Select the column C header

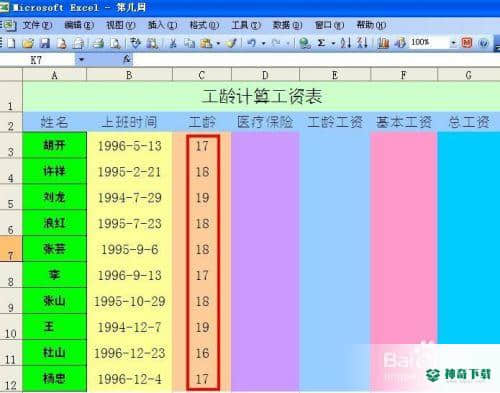202,75
